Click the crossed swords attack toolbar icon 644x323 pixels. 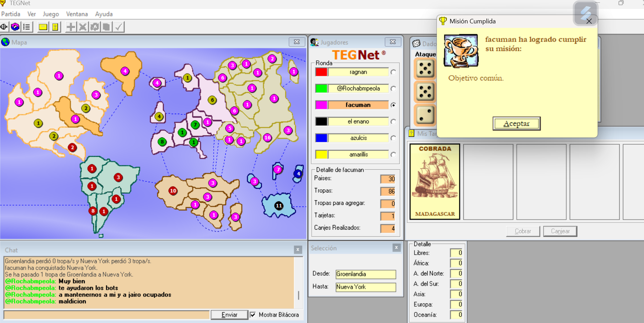83,27
